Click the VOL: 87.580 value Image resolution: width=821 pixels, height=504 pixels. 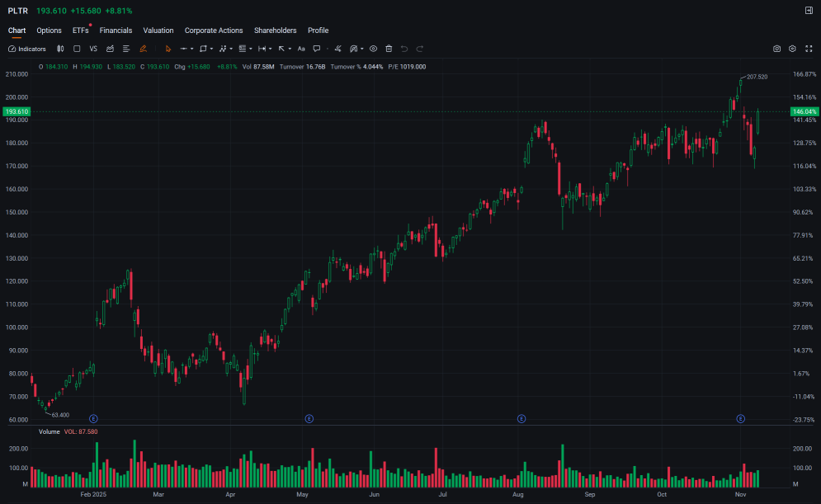[81, 431]
